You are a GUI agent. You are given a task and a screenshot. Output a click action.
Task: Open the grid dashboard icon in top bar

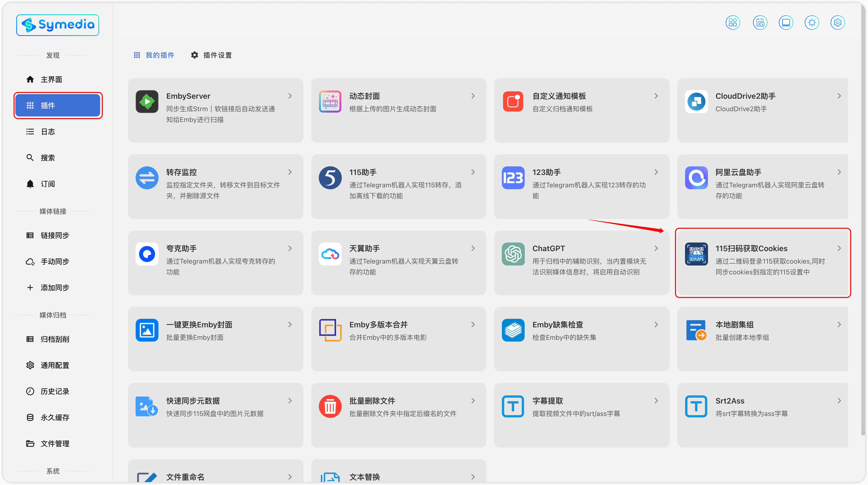pyautogui.click(x=732, y=23)
